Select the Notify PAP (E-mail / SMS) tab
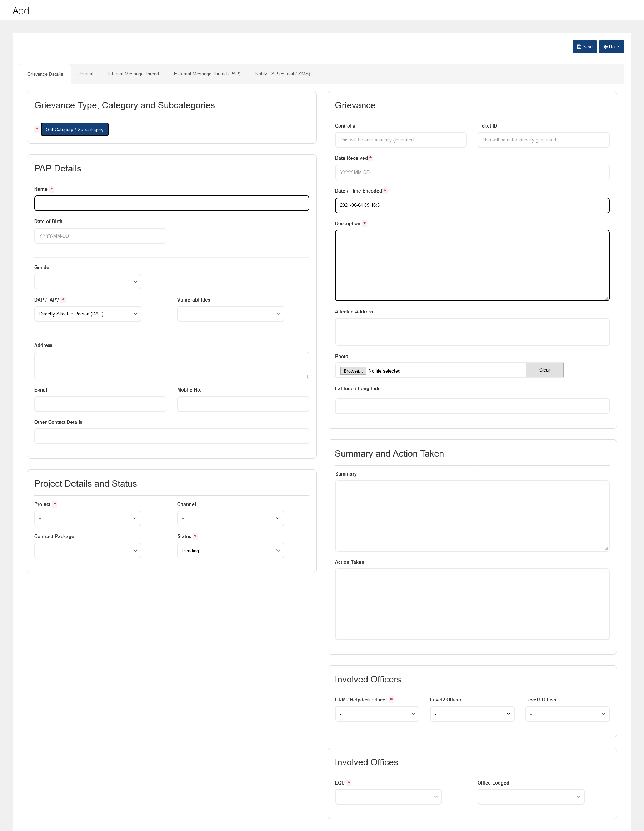The image size is (644, 831). (x=282, y=74)
